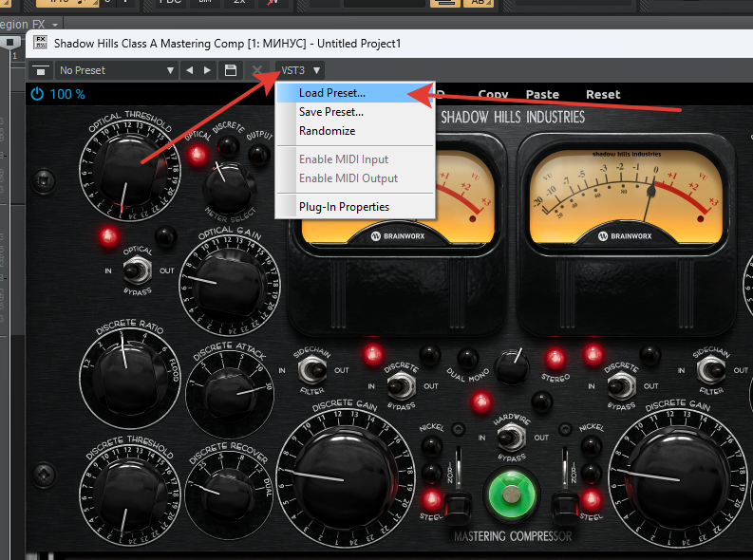Click the dark Discrete meter indicator lamp
The image size is (753, 560).
pos(228,145)
